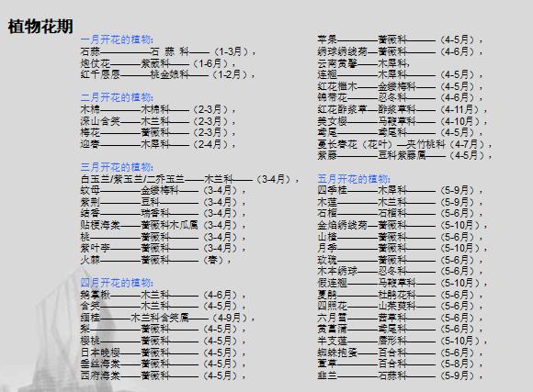This screenshot has height=392, width=533.
Task: Click the bloom period （1-6月）
Action: (x=211, y=63)
